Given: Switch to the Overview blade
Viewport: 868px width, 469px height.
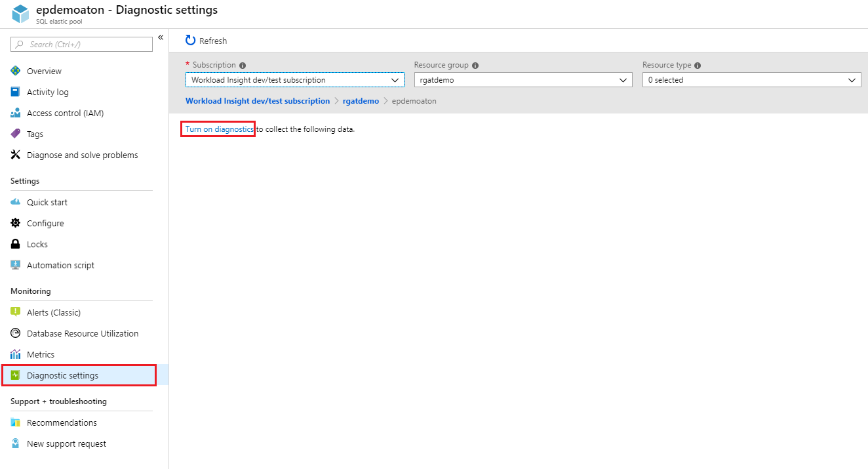Looking at the screenshot, I should 43,71.
